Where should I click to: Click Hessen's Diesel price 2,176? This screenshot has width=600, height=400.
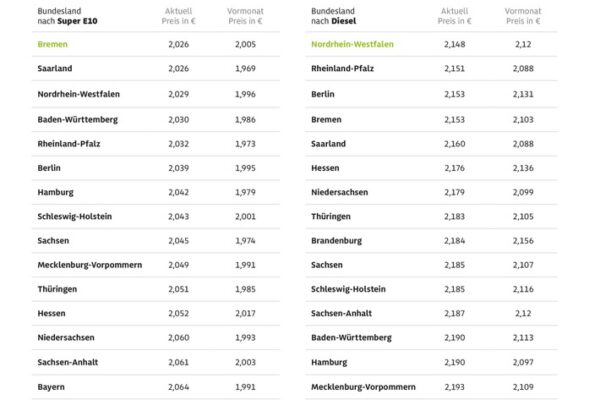[456, 167]
